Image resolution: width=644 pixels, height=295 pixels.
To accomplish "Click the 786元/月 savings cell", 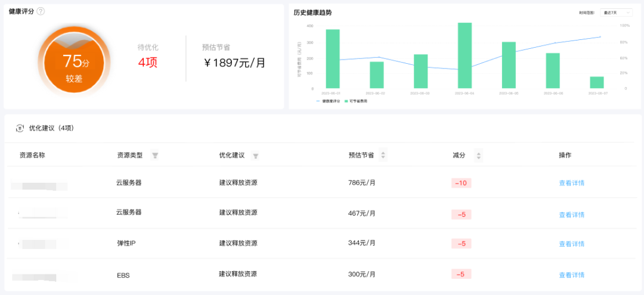I will pyautogui.click(x=362, y=183).
